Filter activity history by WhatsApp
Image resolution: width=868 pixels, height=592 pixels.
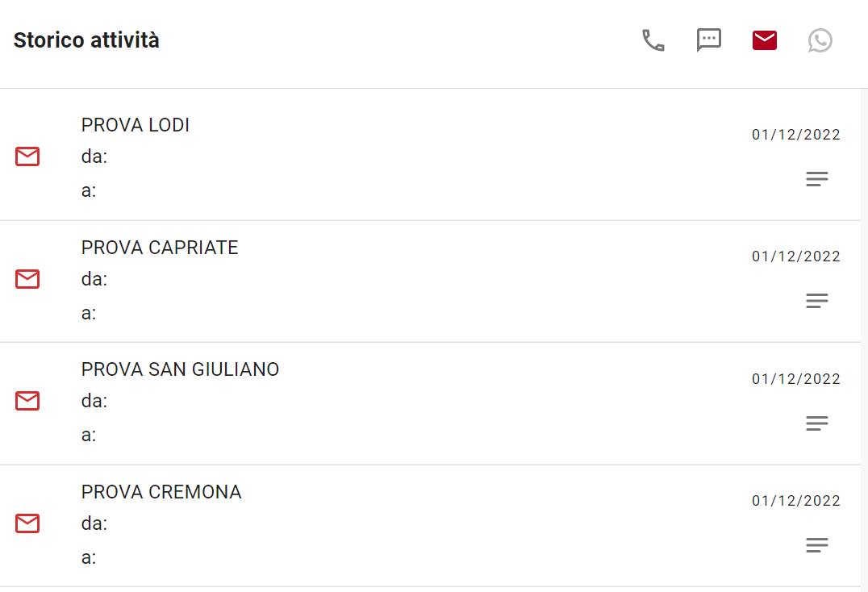pyautogui.click(x=820, y=40)
